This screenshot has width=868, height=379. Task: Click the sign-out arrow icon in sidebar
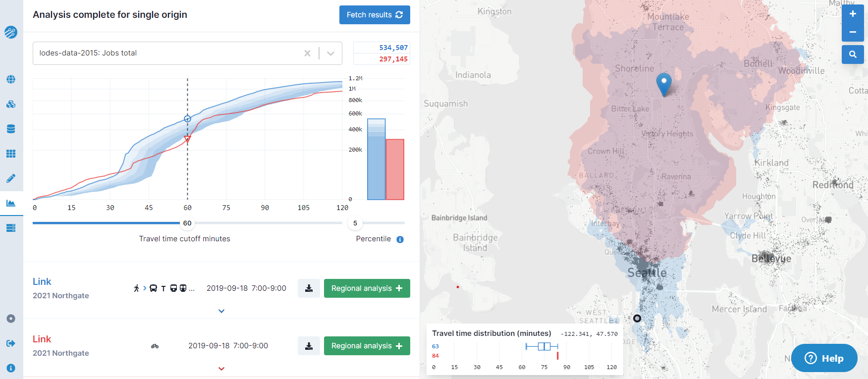pos(11,343)
